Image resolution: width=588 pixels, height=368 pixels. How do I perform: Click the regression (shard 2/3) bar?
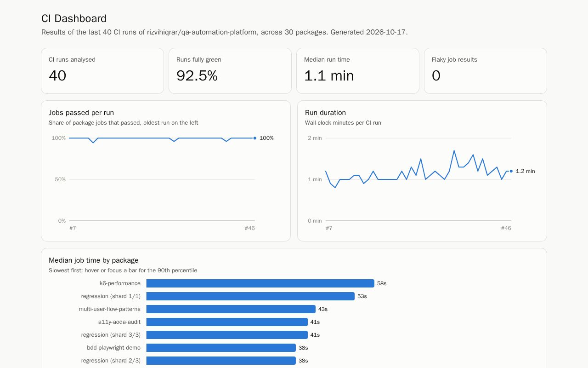point(221,361)
